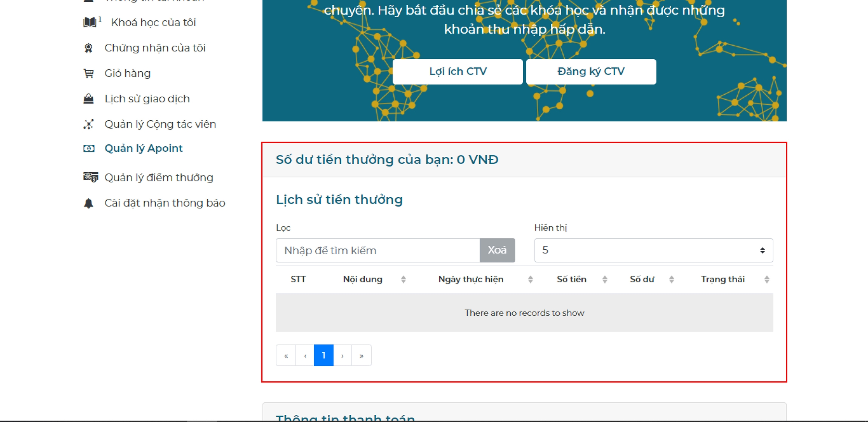Open the Hiển thị rows dropdown
This screenshot has height=422, width=868.
click(x=653, y=250)
